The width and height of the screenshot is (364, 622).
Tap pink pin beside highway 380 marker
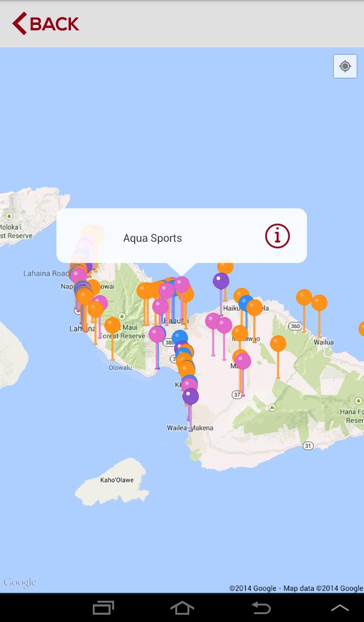[x=157, y=334]
